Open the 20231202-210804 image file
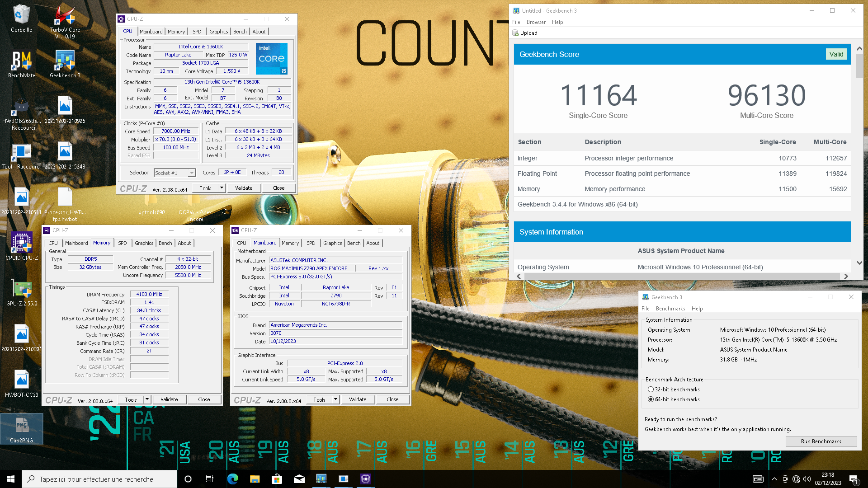The width and height of the screenshot is (868, 488). (x=21, y=338)
